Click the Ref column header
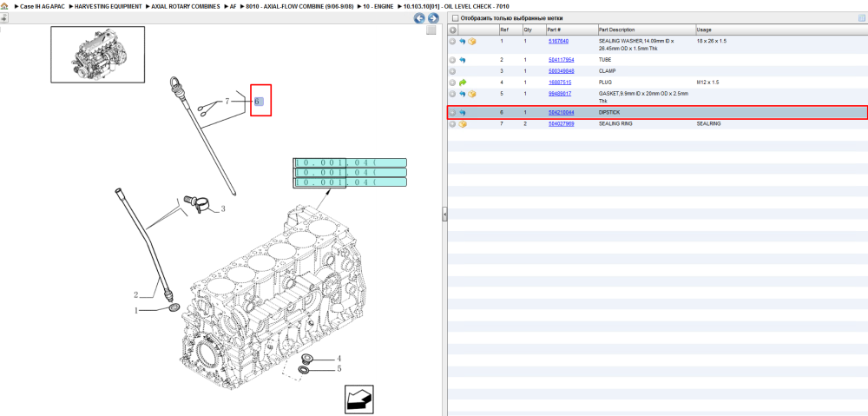The width and height of the screenshot is (868, 416). [x=510, y=30]
